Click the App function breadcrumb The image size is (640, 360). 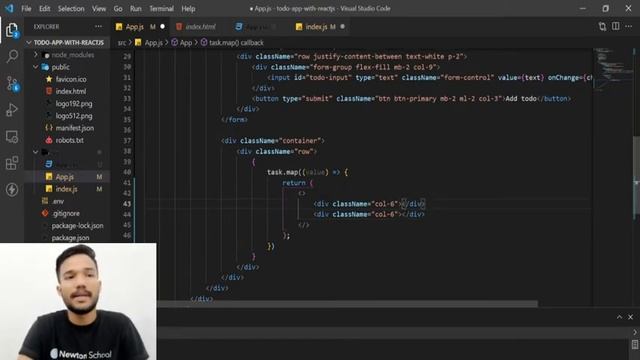[186, 42]
